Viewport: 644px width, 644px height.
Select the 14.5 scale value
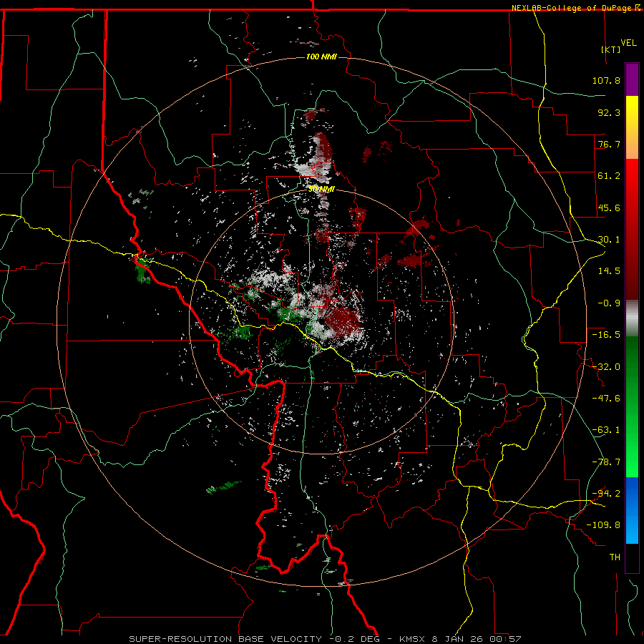609,271
